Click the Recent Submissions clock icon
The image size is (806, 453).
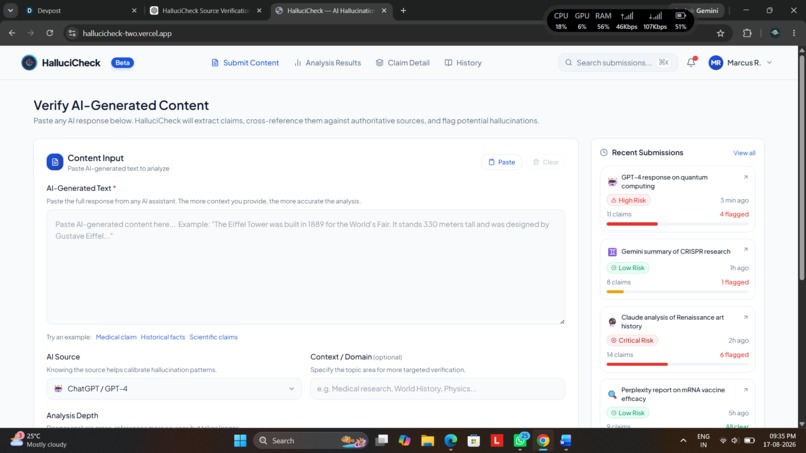coord(604,153)
